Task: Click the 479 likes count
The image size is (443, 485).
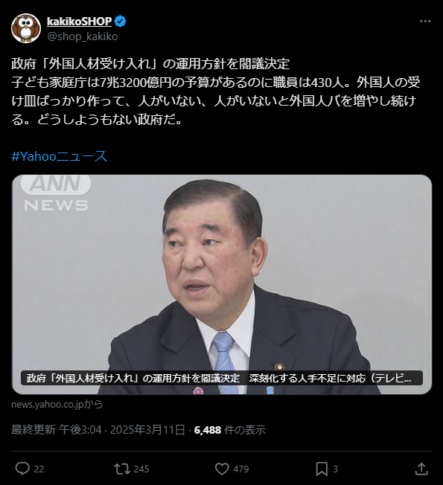Action: click(241, 469)
